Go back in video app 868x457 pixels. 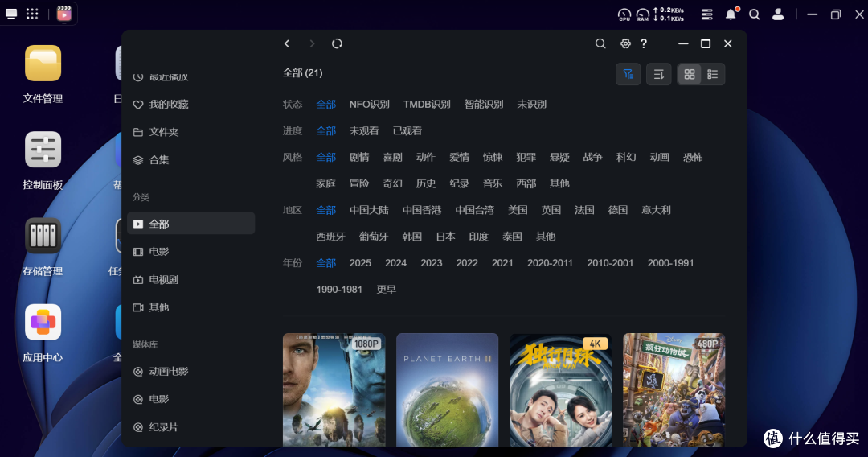tap(287, 43)
